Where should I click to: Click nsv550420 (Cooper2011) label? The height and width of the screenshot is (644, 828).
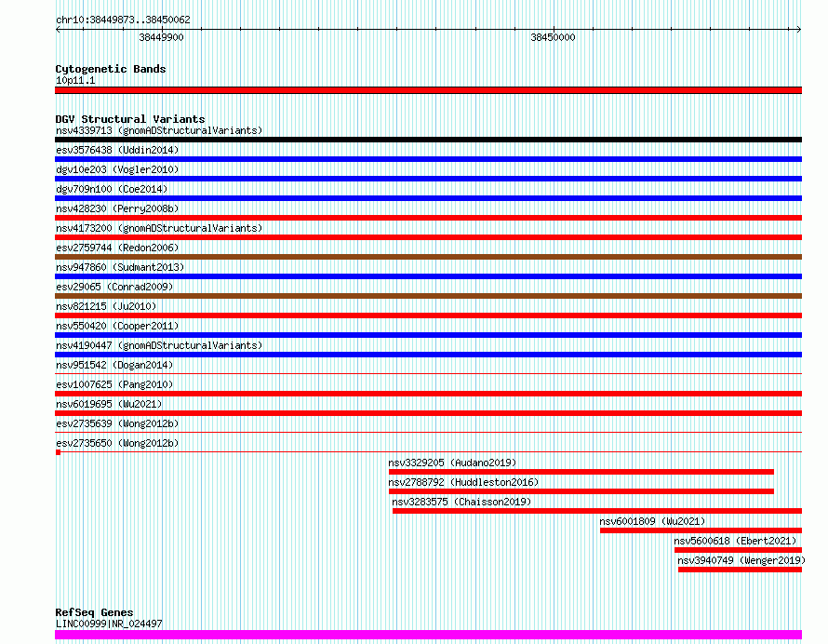click(x=117, y=326)
